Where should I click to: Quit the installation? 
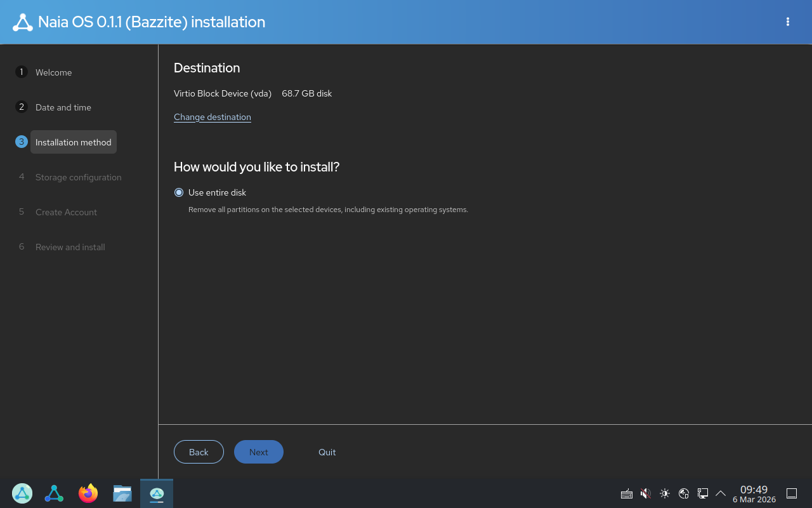pos(327,451)
